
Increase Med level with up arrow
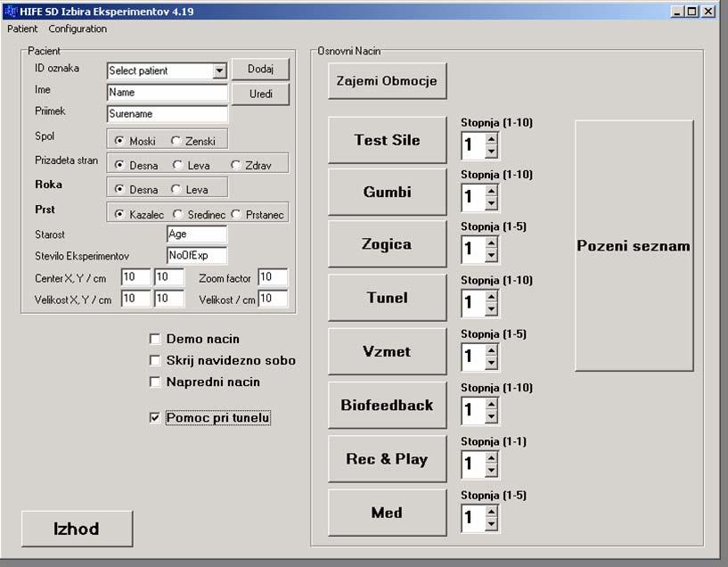coord(491,512)
